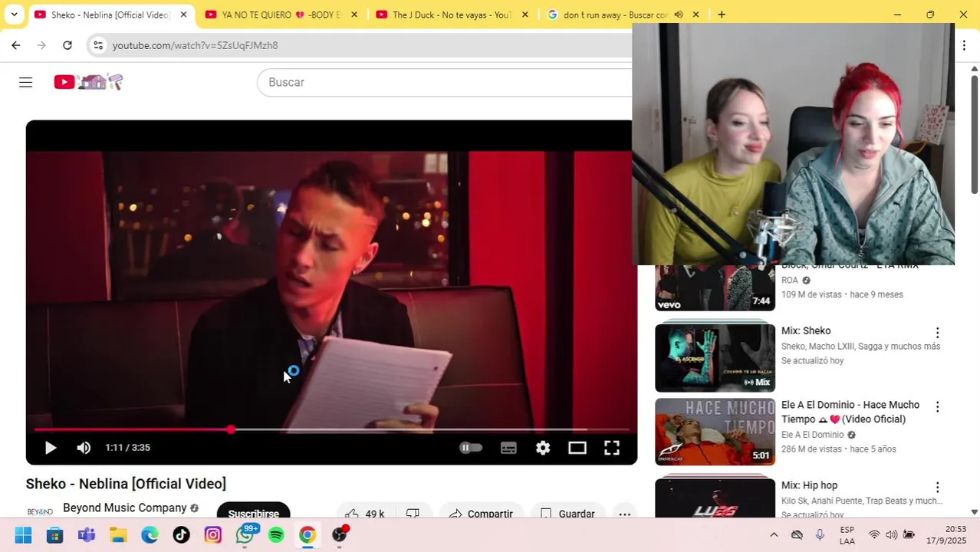Click the microphone icon in the system tray
Image resolution: width=980 pixels, height=552 pixels.
pos(820,535)
